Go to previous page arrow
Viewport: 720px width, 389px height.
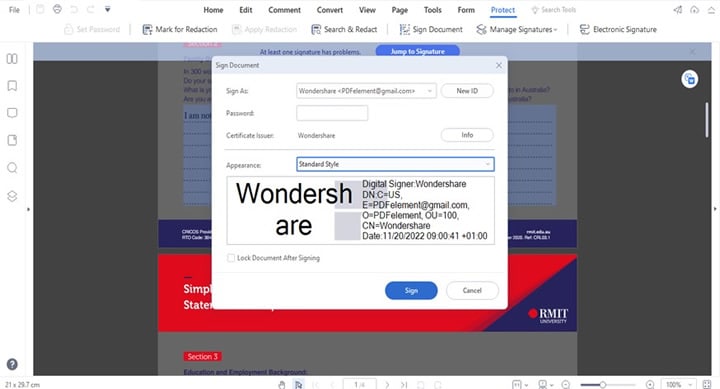[x=332, y=385]
